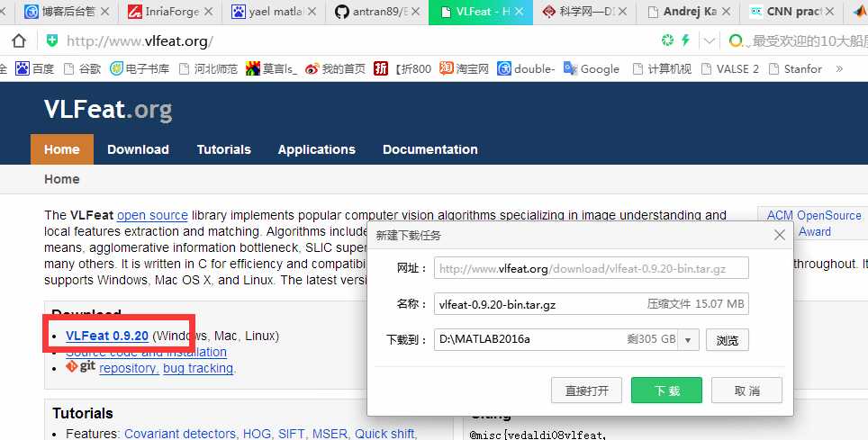Open the address bar dropdown chevron
The width and height of the screenshot is (868, 440).
tap(710, 40)
